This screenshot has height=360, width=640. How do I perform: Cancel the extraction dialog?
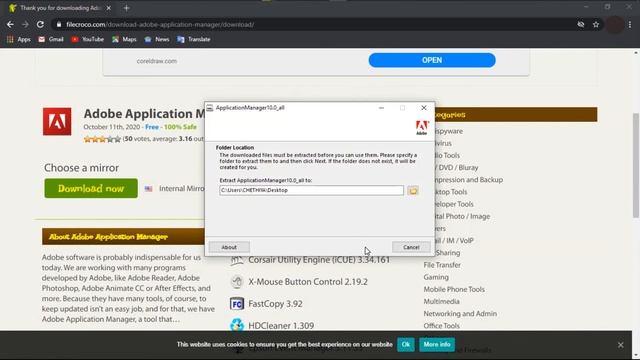click(411, 247)
